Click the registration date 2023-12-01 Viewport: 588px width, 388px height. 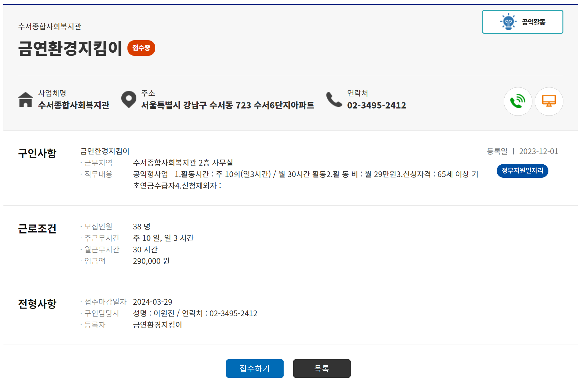click(x=538, y=151)
